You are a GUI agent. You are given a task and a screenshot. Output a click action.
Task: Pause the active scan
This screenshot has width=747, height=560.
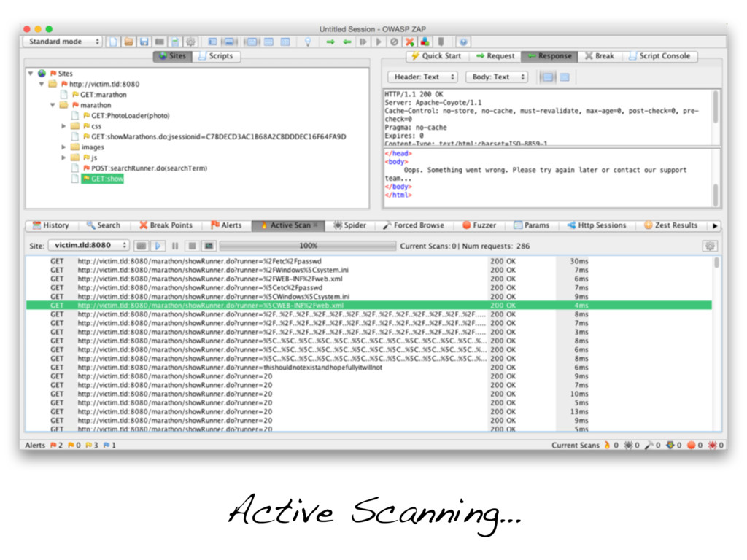175,246
